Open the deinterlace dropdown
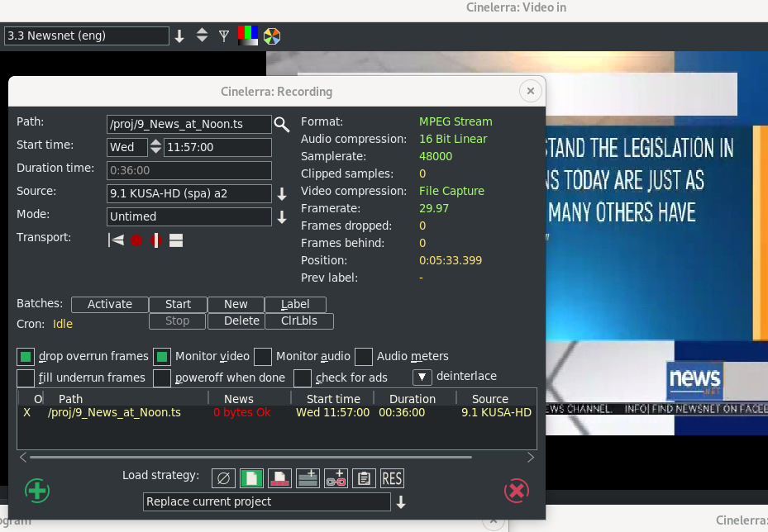Viewport: 768px width, 532px height. (422, 378)
